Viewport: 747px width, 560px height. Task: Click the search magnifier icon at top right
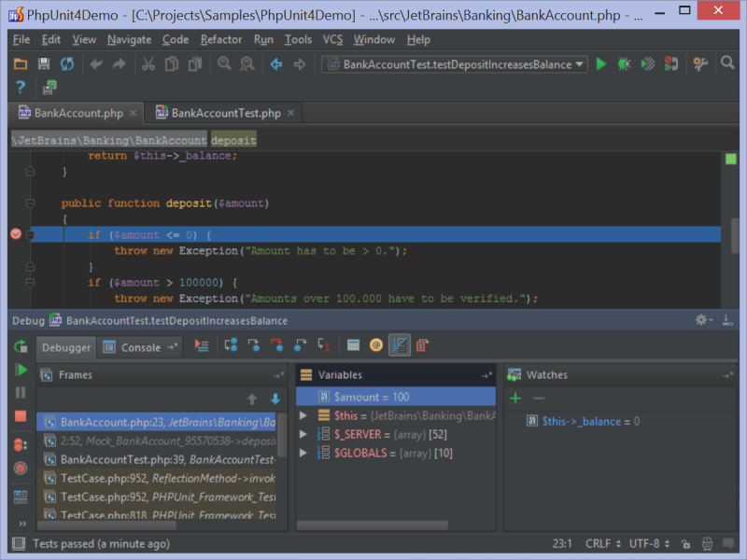728,63
